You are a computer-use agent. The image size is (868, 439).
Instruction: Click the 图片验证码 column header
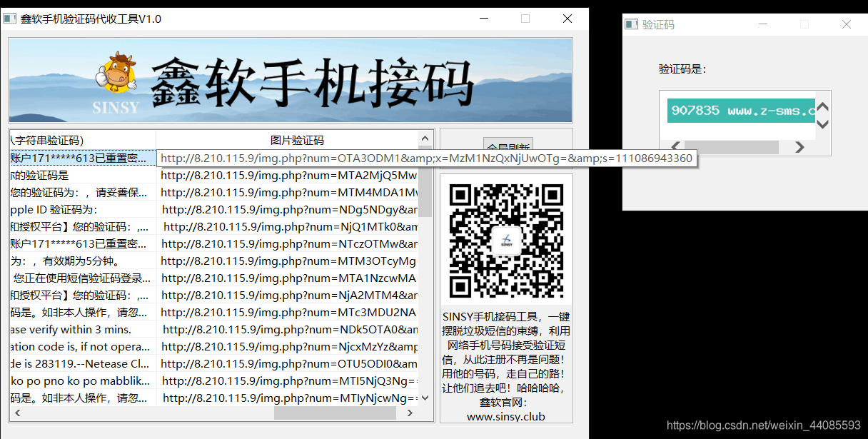coord(287,140)
